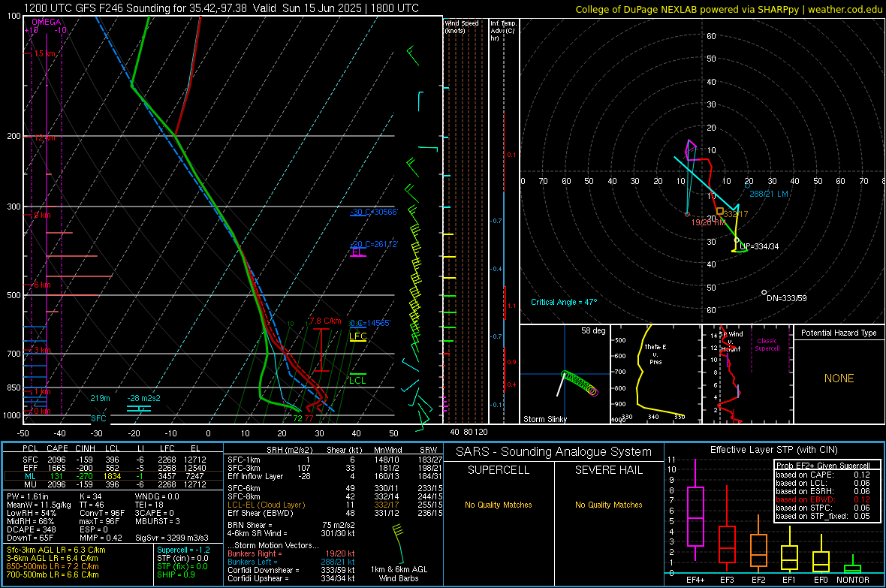Click the STP (cin) = 0.0 value

click(x=182, y=558)
